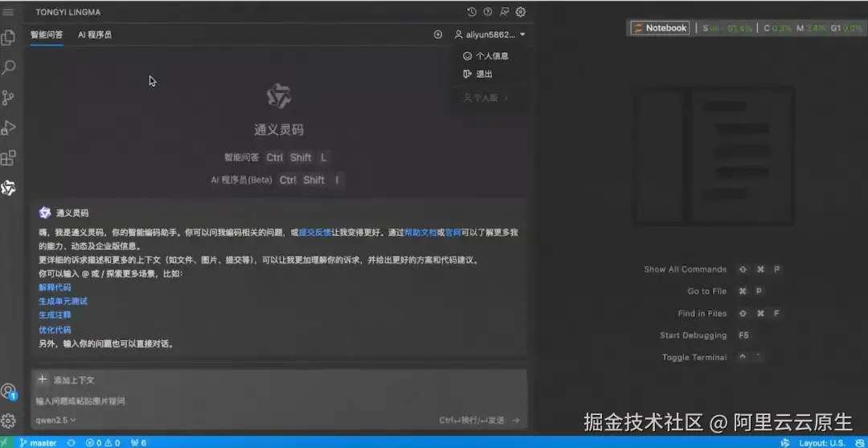Open the 帮助文档 link
Viewport: 868px width, 448px height.
420,233
